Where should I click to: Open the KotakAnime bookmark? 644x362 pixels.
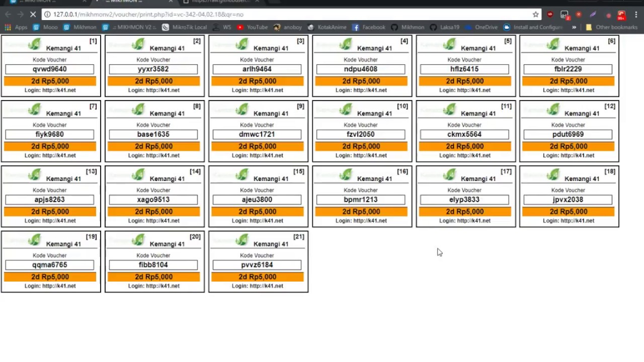(x=327, y=27)
